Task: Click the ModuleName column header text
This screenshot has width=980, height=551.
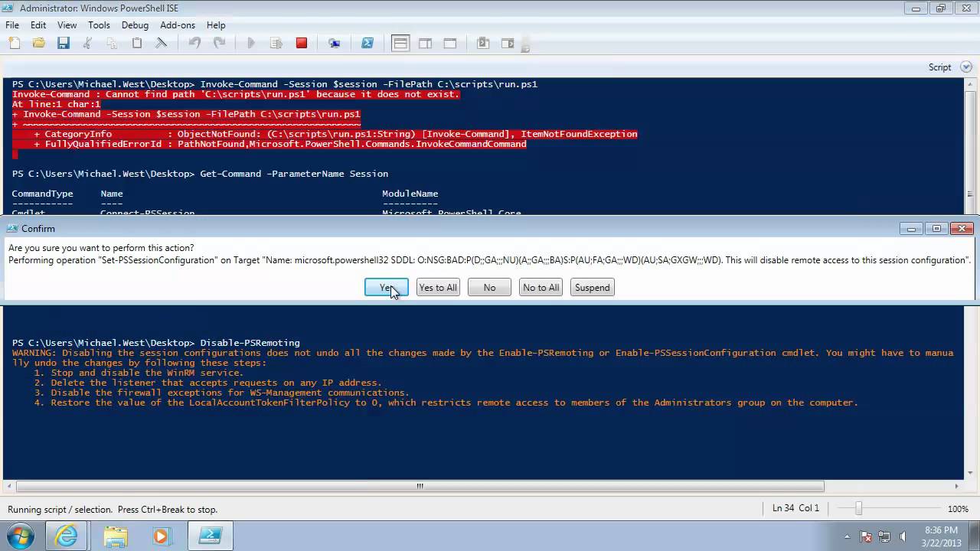Action: pos(410,194)
